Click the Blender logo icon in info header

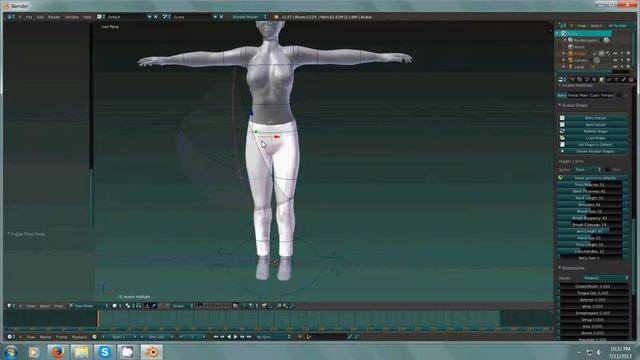276,17
